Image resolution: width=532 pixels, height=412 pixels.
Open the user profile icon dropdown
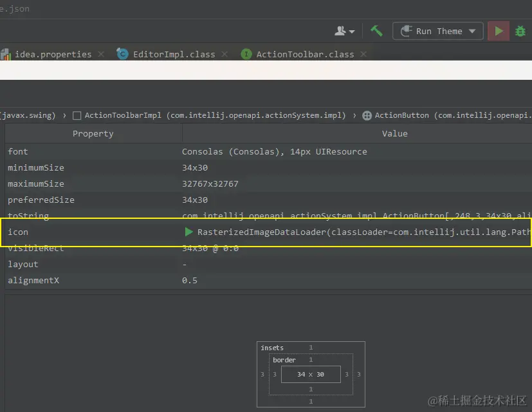(x=344, y=32)
